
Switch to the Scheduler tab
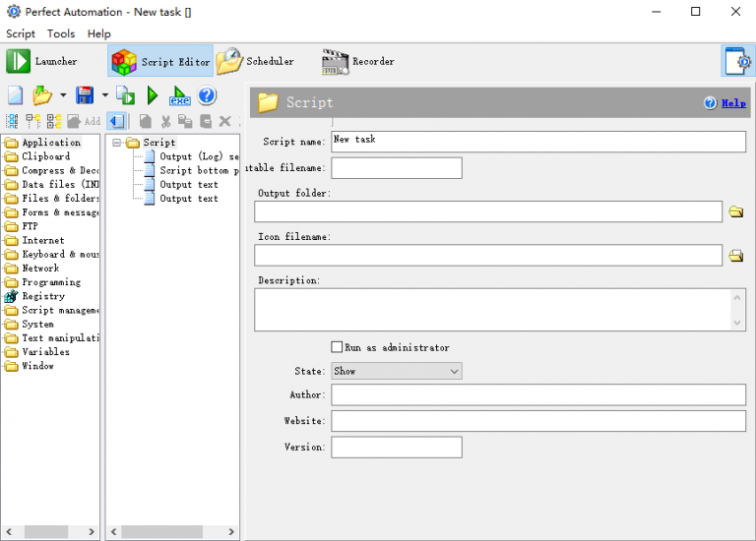pyautogui.click(x=255, y=61)
